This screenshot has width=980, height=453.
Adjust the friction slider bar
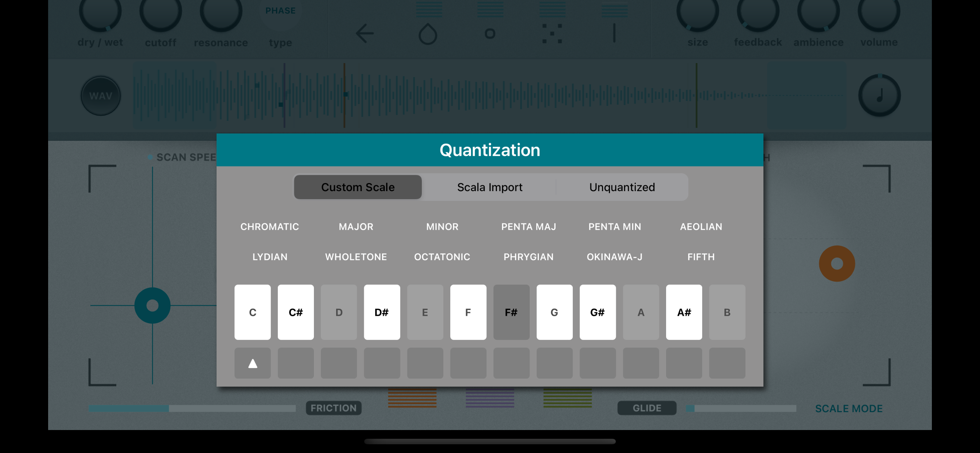(192, 409)
